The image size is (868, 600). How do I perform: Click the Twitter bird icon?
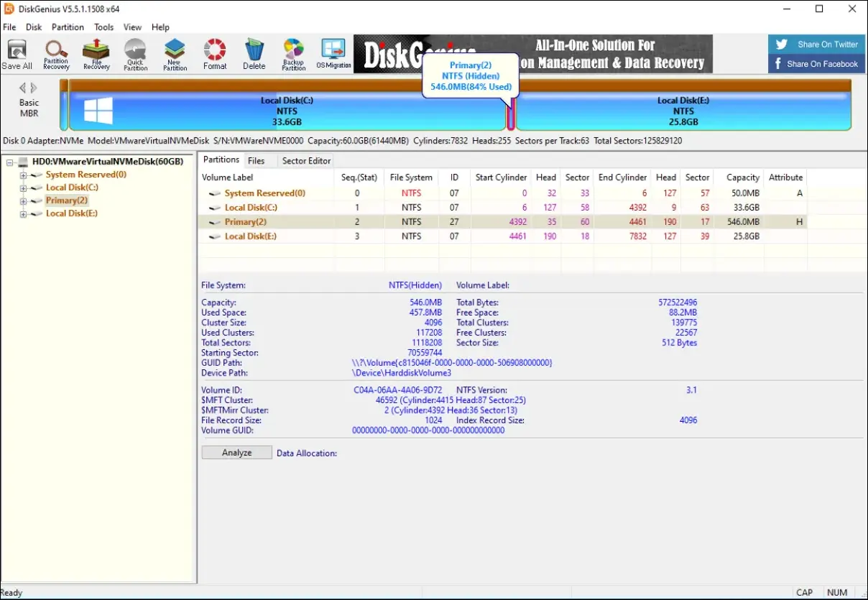(782, 44)
